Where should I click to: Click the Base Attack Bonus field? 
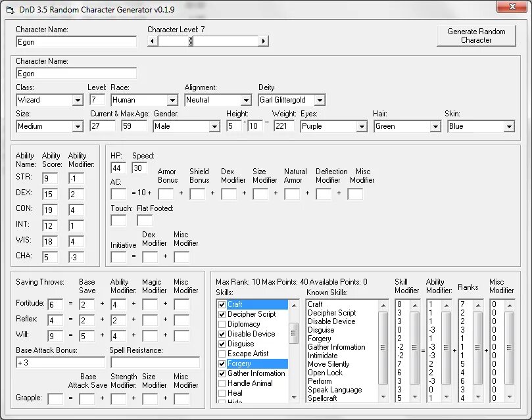(60, 363)
